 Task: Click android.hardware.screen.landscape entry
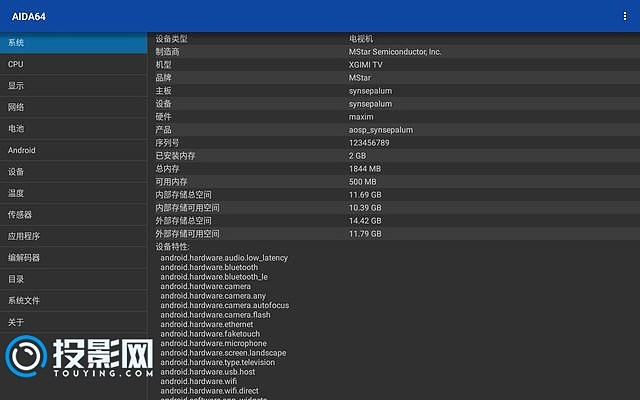[223, 353]
